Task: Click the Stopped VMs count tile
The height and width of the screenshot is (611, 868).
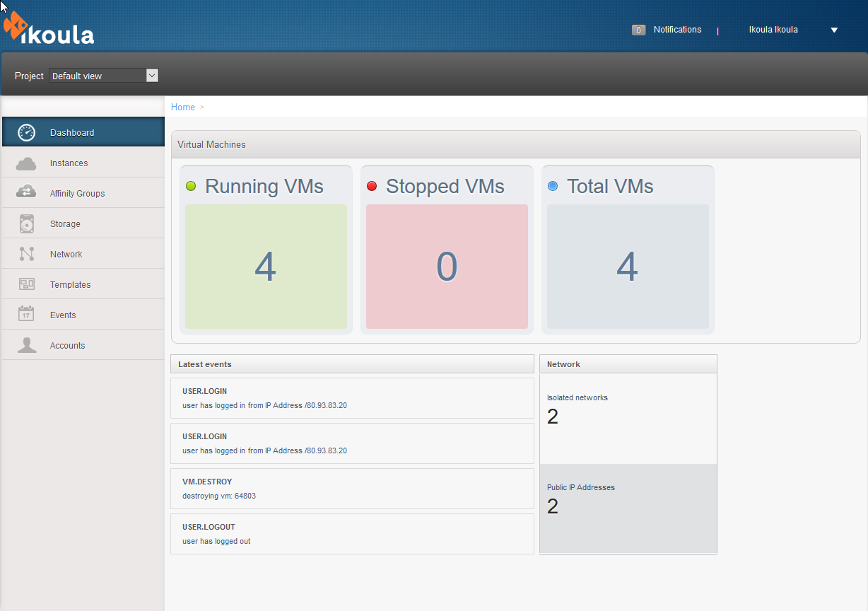Action: point(447,267)
